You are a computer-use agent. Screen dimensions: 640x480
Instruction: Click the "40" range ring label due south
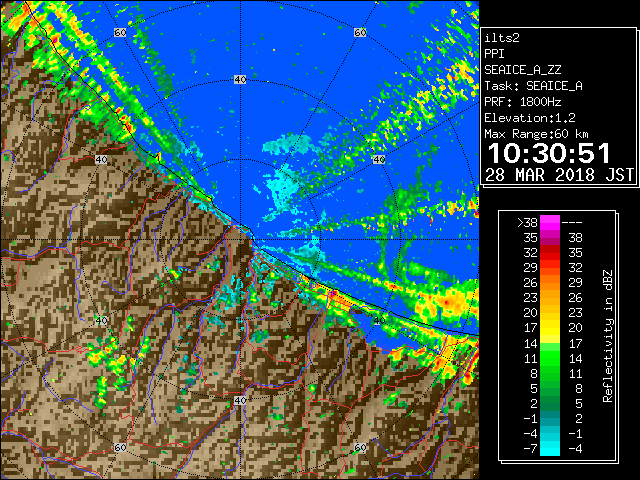pyautogui.click(x=240, y=400)
